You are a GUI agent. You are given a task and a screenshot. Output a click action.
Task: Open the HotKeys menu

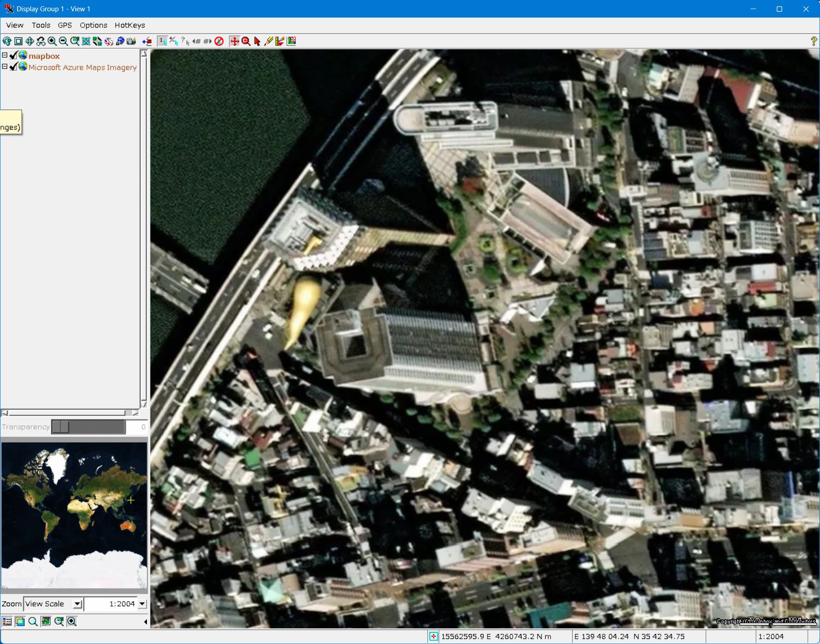(x=129, y=25)
